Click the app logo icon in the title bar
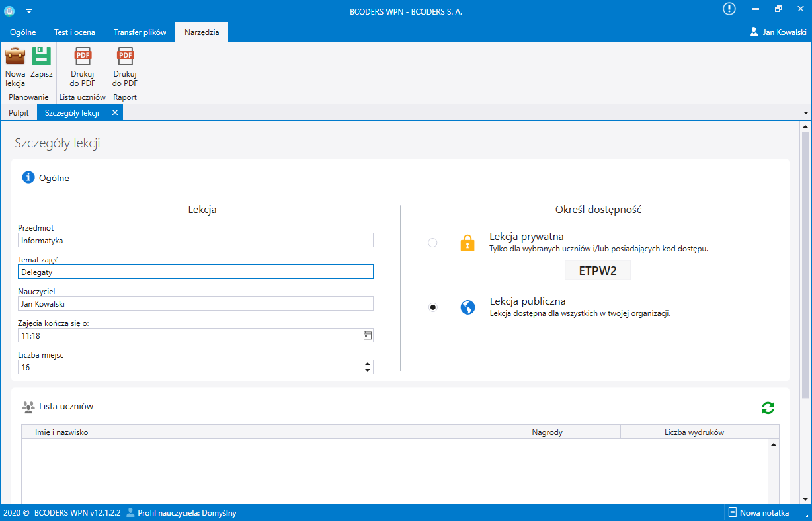Image resolution: width=812 pixels, height=521 pixels. (x=9, y=11)
